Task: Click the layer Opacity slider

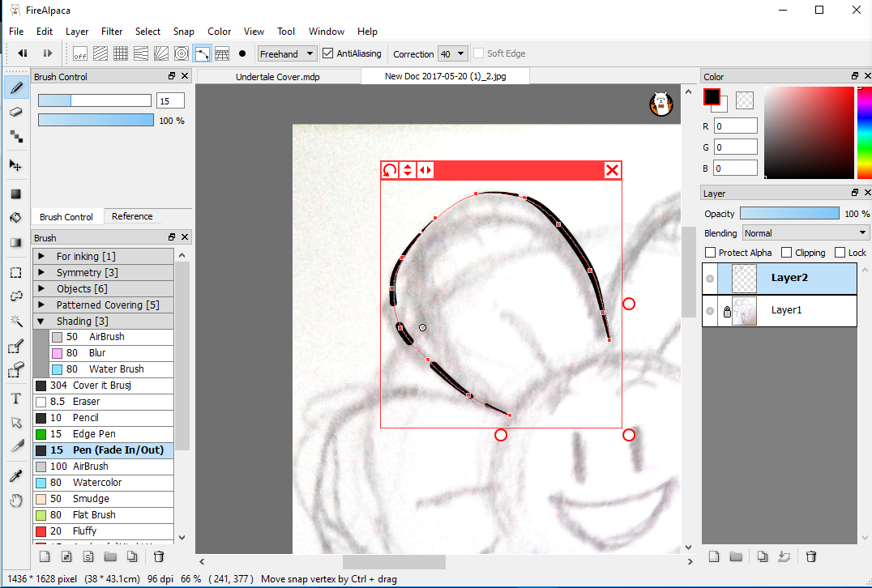Action: [789, 214]
